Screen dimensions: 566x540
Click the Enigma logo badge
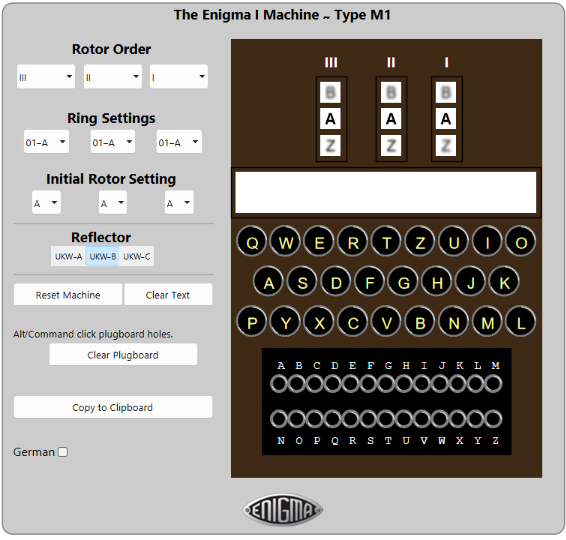click(283, 510)
